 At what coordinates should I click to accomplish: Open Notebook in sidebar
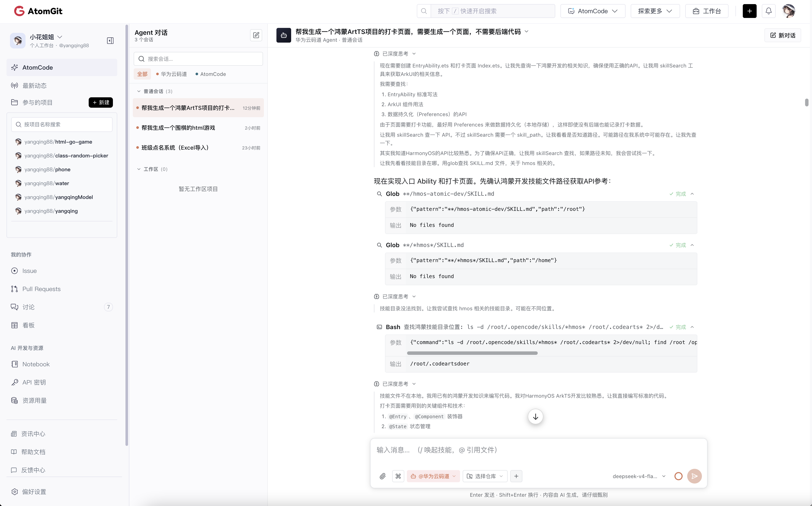(x=62, y=364)
